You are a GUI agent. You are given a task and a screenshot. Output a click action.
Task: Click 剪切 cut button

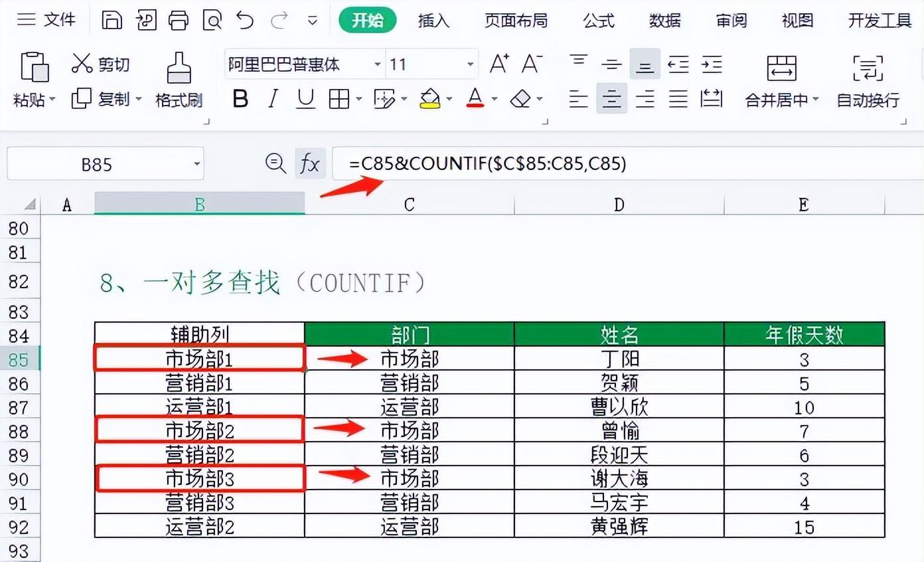pyautogui.click(x=100, y=64)
